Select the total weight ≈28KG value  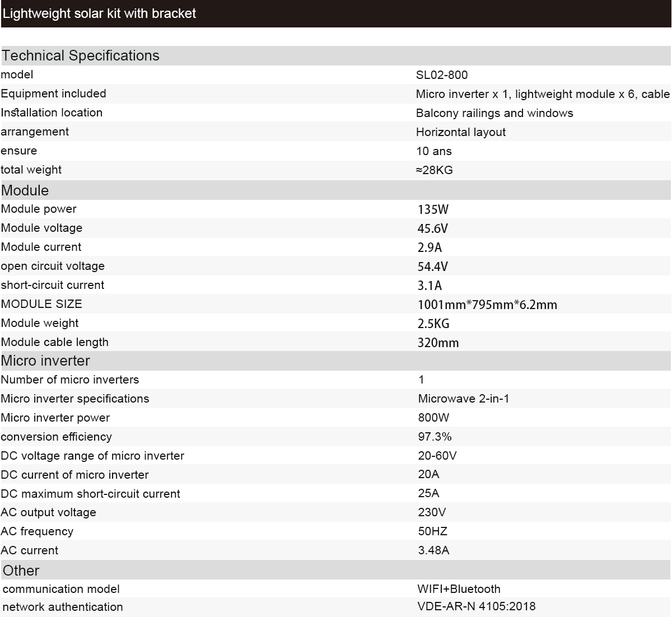(x=435, y=170)
